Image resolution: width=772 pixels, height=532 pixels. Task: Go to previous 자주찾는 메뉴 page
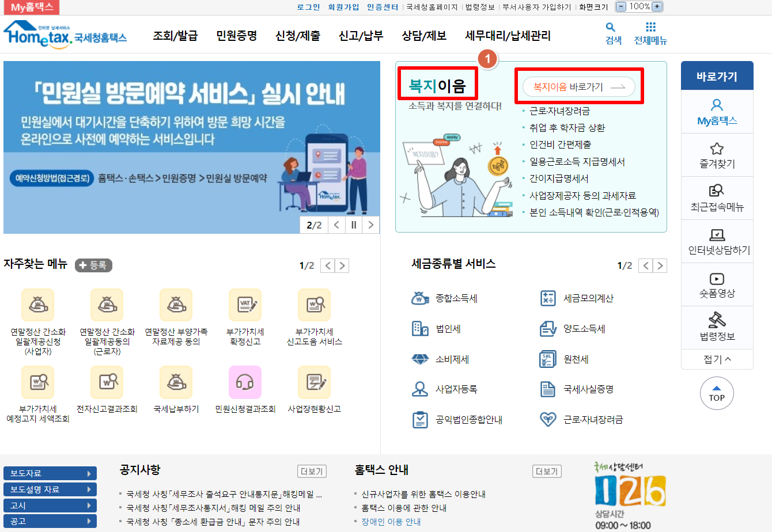[328, 265]
